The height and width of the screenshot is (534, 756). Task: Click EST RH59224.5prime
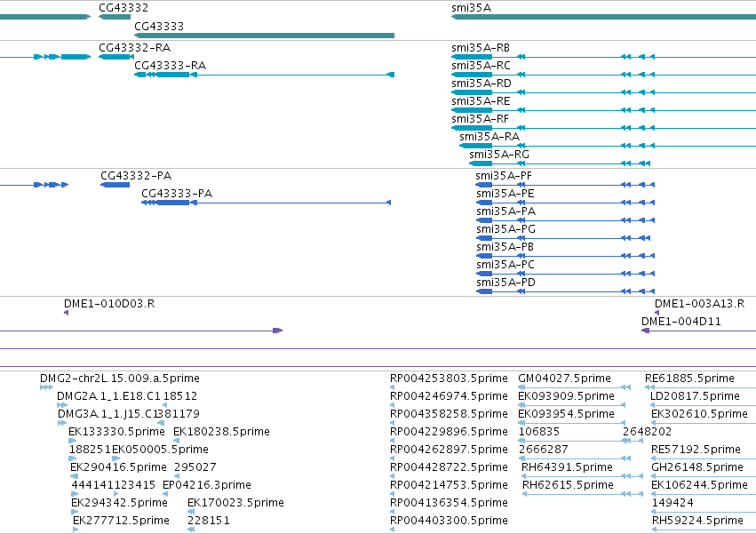click(697, 521)
